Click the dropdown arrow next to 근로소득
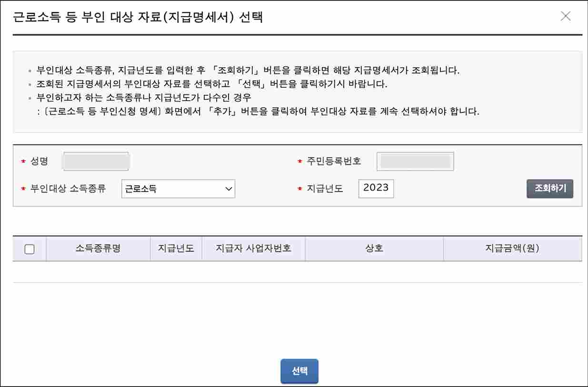This screenshot has width=588, height=387. [229, 189]
